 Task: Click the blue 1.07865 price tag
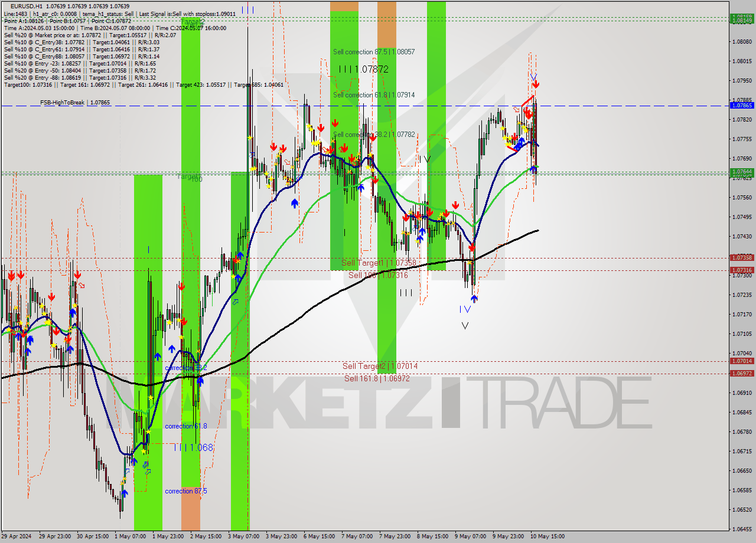(742, 105)
